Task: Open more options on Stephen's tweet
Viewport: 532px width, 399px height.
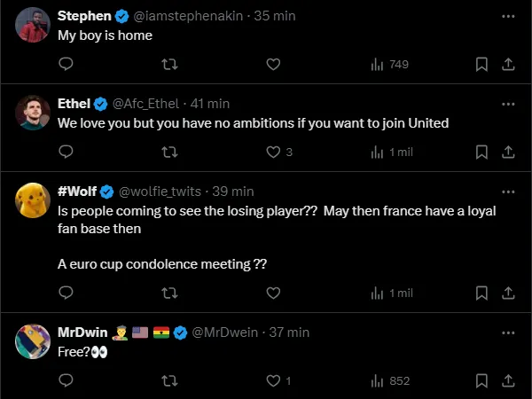Action: pyautogui.click(x=508, y=16)
